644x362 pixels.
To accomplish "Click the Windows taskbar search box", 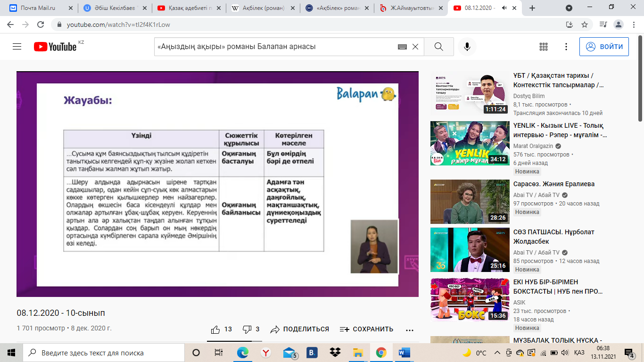I will pyautogui.click(x=104, y=353).
